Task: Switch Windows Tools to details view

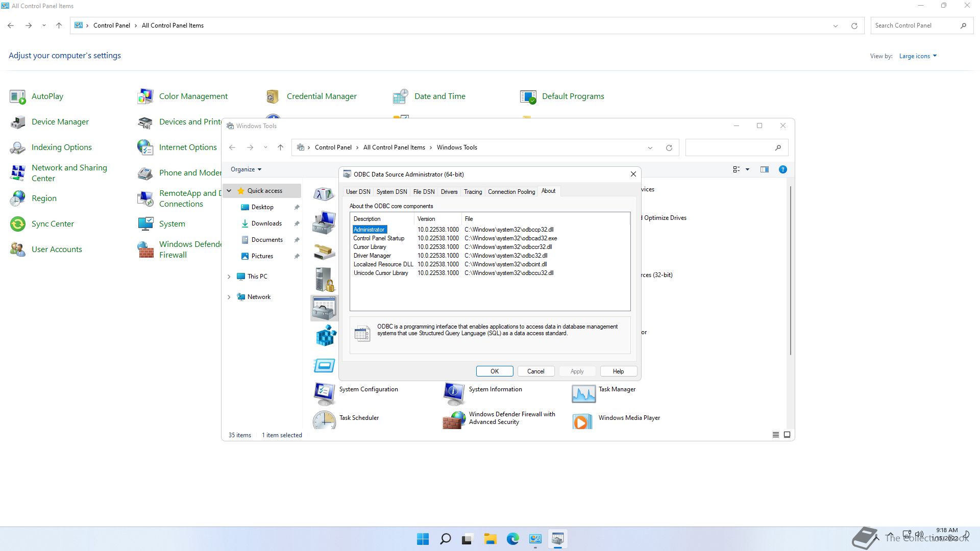Action: click(x=775, y=435)
